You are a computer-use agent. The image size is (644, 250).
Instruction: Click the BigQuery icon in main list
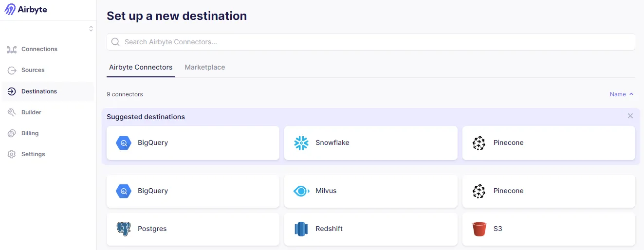coord(124,191)
